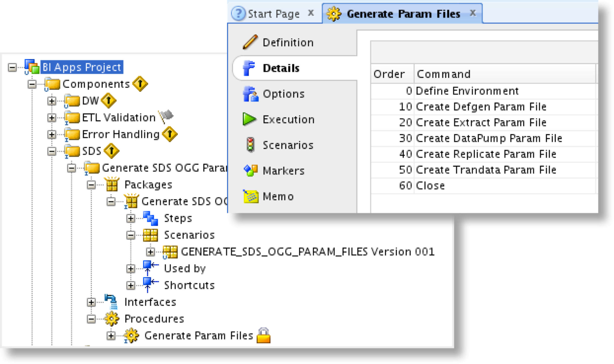Click the Generate SDS OG package icon
Image resolution: width=614 pixels, height=364 pixels.
(131, 201)
